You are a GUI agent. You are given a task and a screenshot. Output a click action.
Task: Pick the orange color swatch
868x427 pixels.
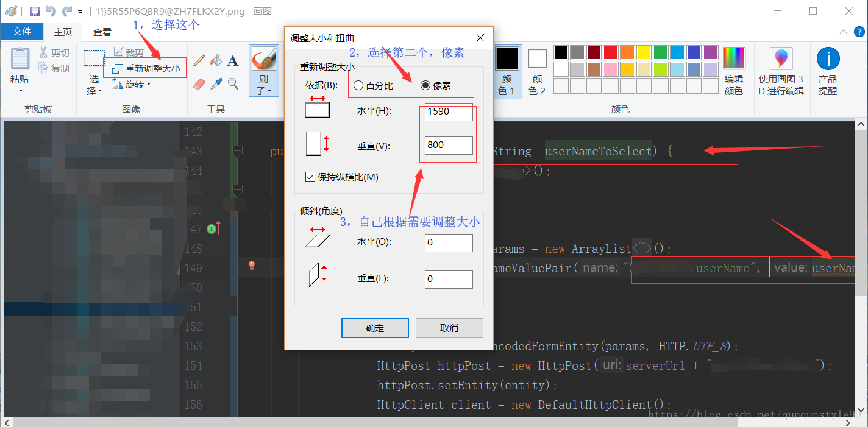click(627, 53)
